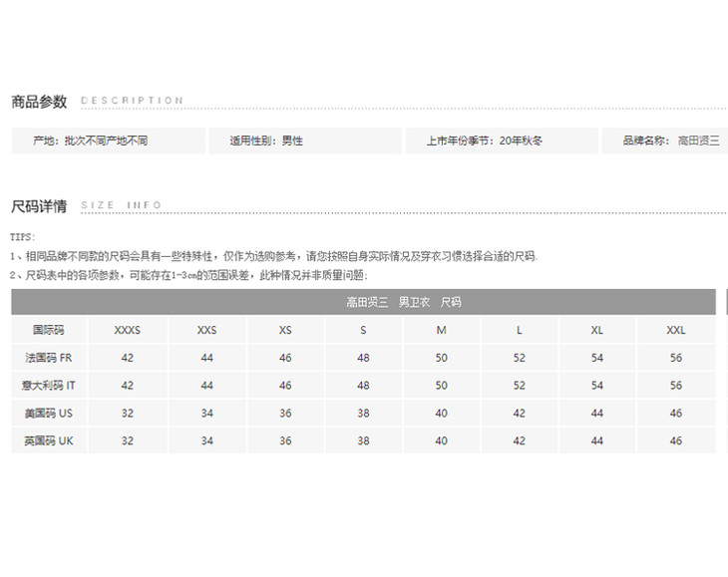Click US value 46 under XXL
This screenshot has width=728, height=577.
coord(676,413)
